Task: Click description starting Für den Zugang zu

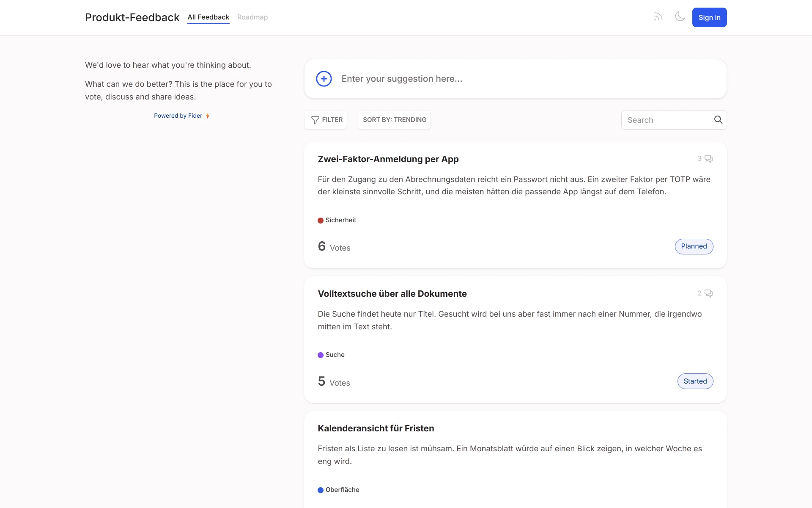Action: [514, 185]
